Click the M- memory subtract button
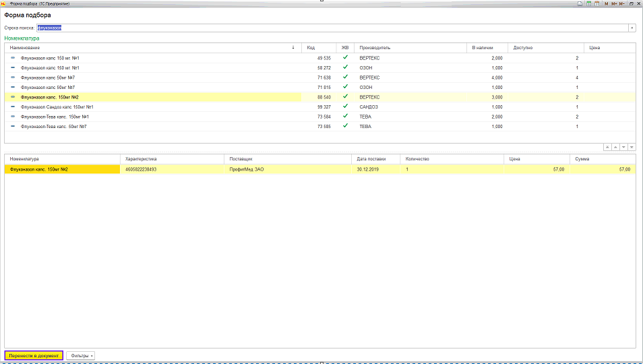Image resolution: width=643 pixels, height=364 pixels. [x=621, y=4]
